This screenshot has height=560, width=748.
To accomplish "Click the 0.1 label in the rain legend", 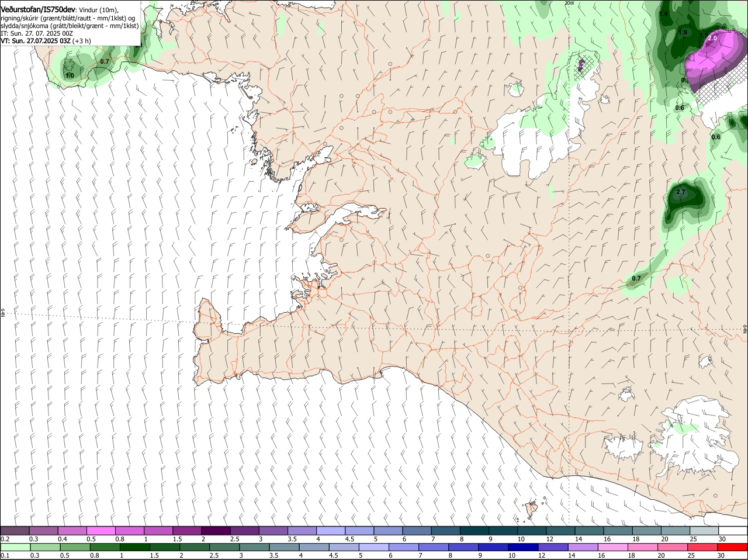I will pyautogui.click(x=5, y=555).
